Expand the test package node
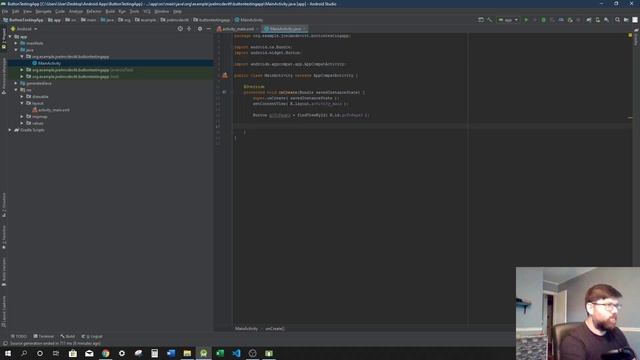 (22, 76)
